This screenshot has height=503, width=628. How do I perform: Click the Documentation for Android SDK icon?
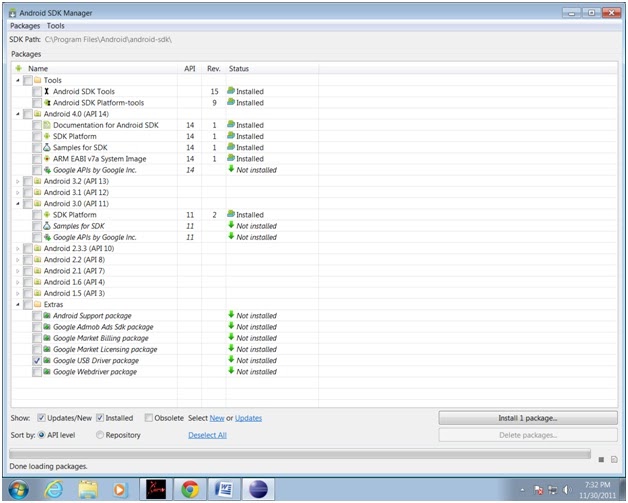pos(47,125)
